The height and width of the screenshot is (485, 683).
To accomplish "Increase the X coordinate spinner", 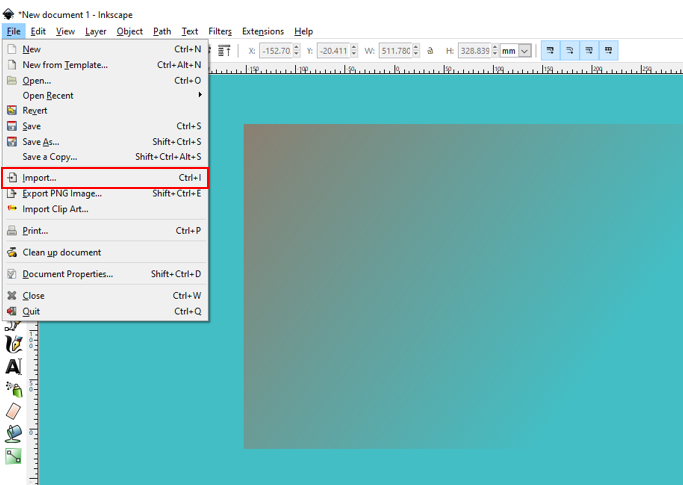I will (x=297, y=47).
